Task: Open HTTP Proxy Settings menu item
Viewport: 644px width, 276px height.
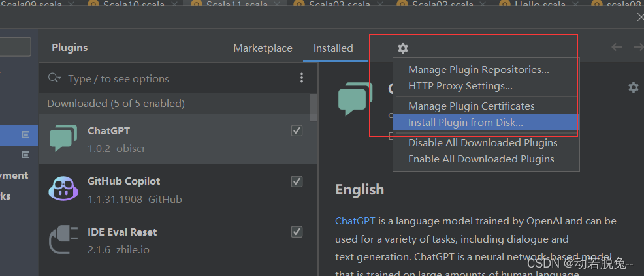Action: 487,86
